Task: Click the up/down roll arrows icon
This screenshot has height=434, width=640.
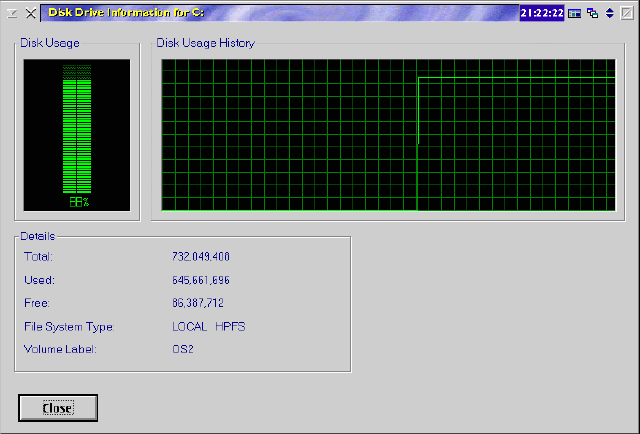Action: point(609,13)
